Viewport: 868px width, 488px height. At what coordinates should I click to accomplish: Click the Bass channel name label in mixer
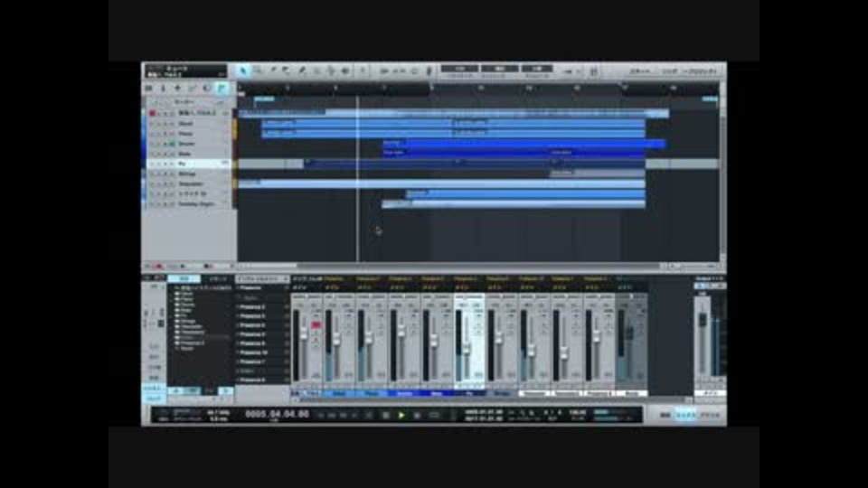437,393
